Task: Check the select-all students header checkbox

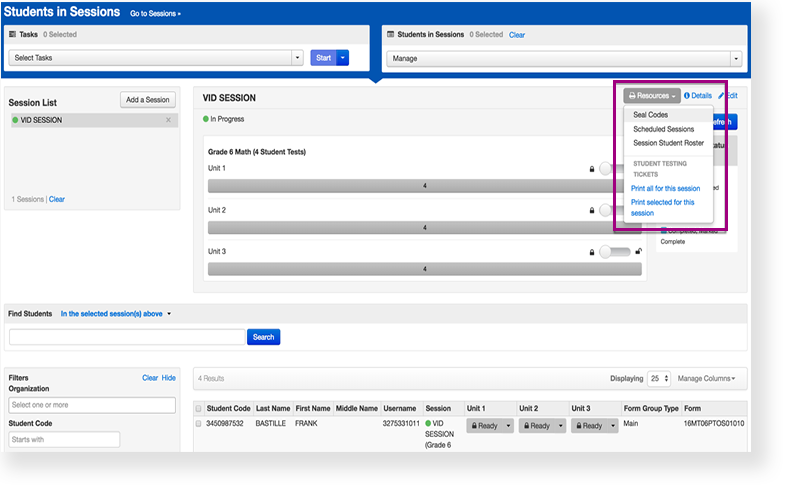Action: [x=198, y=408]
